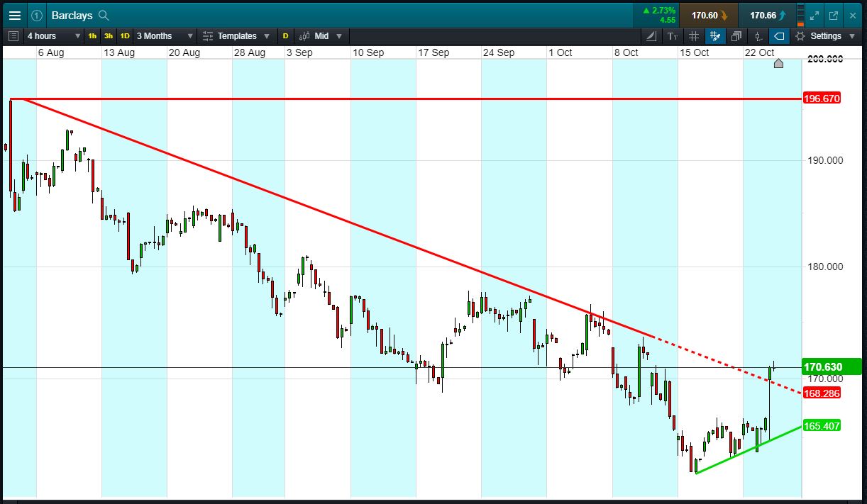Click the 17 Sep date label

coord(433,52)
